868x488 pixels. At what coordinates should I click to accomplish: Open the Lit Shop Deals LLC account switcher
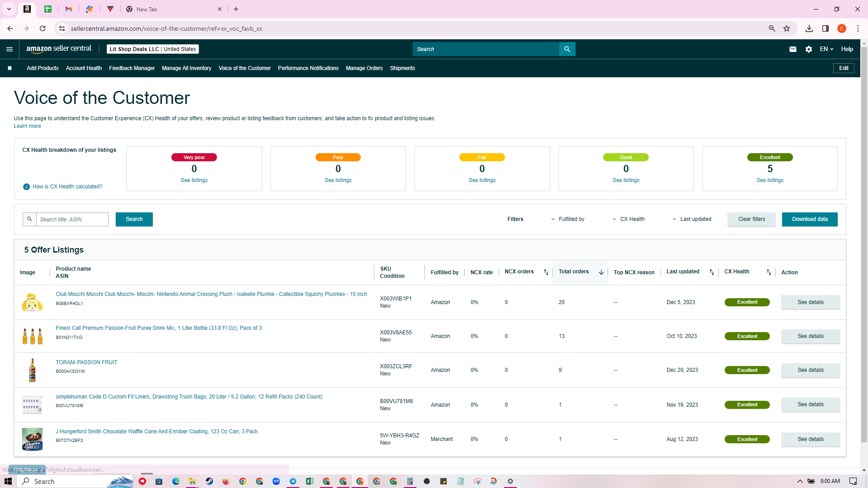[x=153, y=49]
